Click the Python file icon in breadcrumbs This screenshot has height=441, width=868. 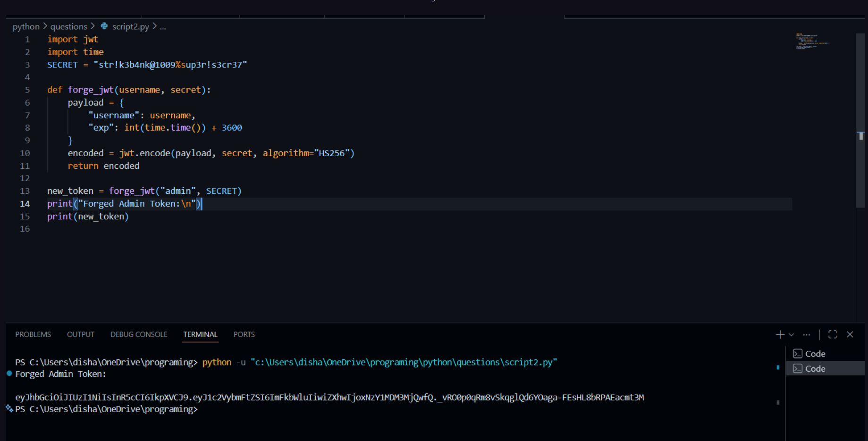[104, 26]
